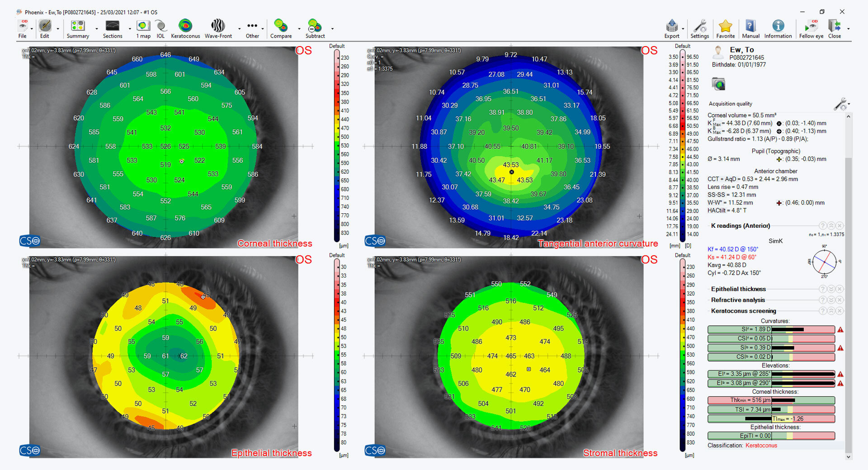The height and width of the screenshot is (470, 868).
Task: Open the IOL calculation tool
Action: pos(160,28)
